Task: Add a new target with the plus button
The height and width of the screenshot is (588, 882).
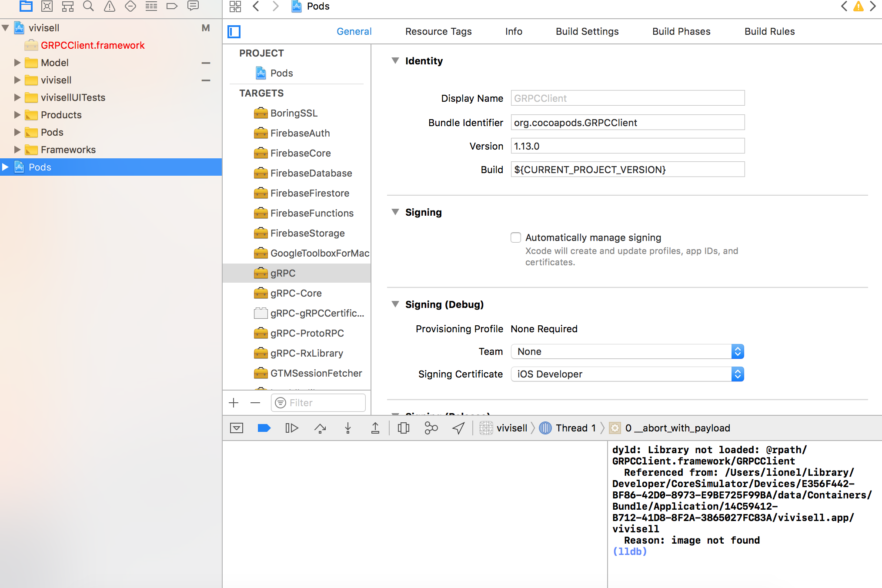Action: pyautogui.click(x=234, y=402)
